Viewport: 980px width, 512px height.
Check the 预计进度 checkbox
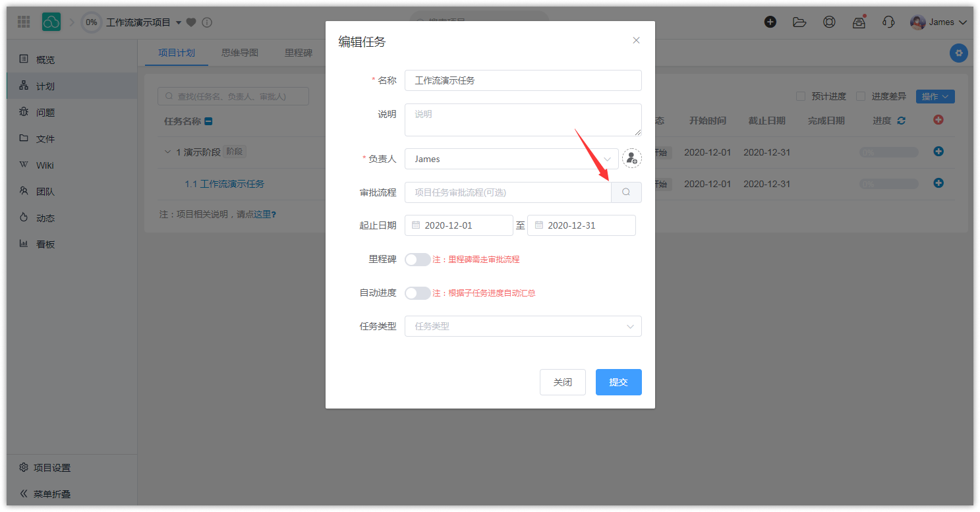pos(801,96)
